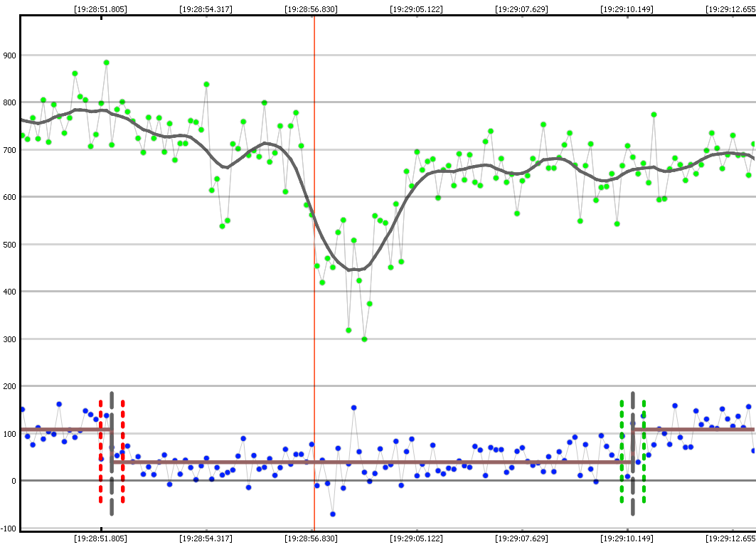This screenshot has height=547, width=756.
Task: Click the 800 y-axis value
Action: point(10,102)
